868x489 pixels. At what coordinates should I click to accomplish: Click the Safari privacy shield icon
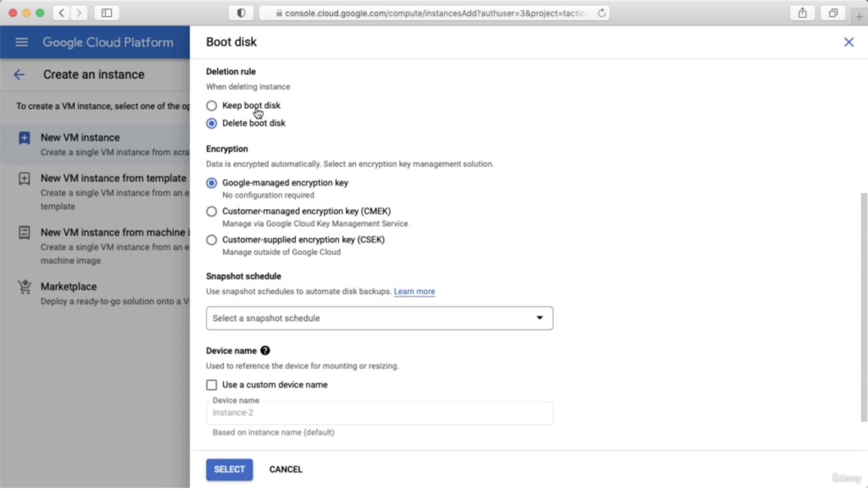coord(241,13)
